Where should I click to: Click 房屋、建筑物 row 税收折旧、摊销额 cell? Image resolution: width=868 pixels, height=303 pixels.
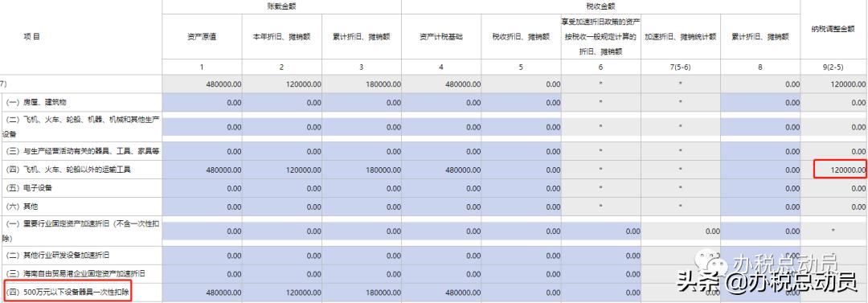(521, 103)
